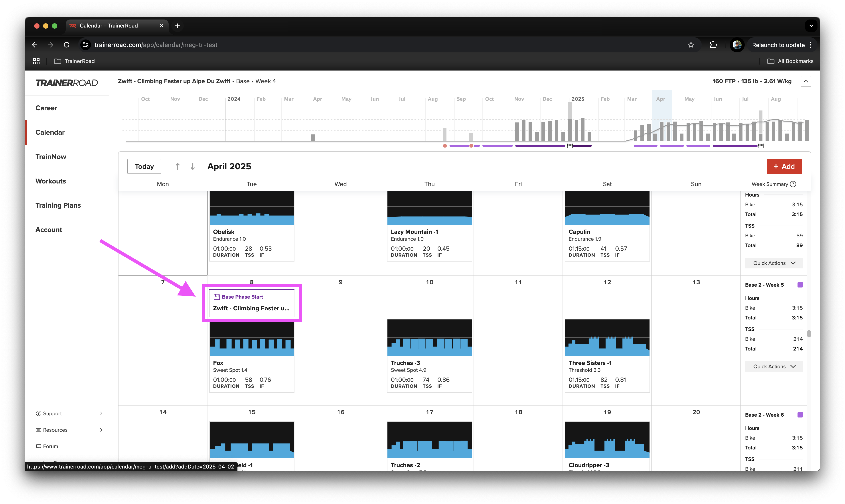Go back to previous page
The image size is (845, 504).
(35, 45)
